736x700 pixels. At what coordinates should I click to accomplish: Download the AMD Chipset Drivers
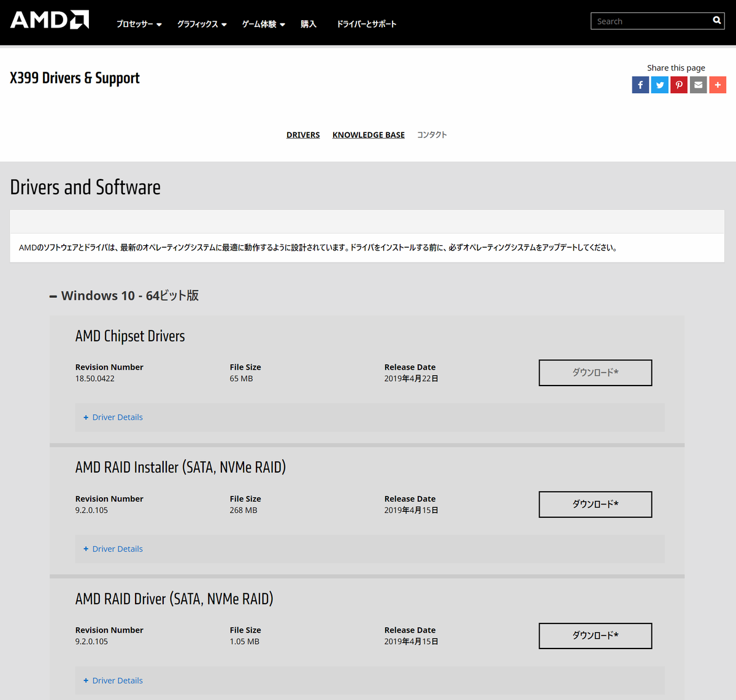(596, 373)
